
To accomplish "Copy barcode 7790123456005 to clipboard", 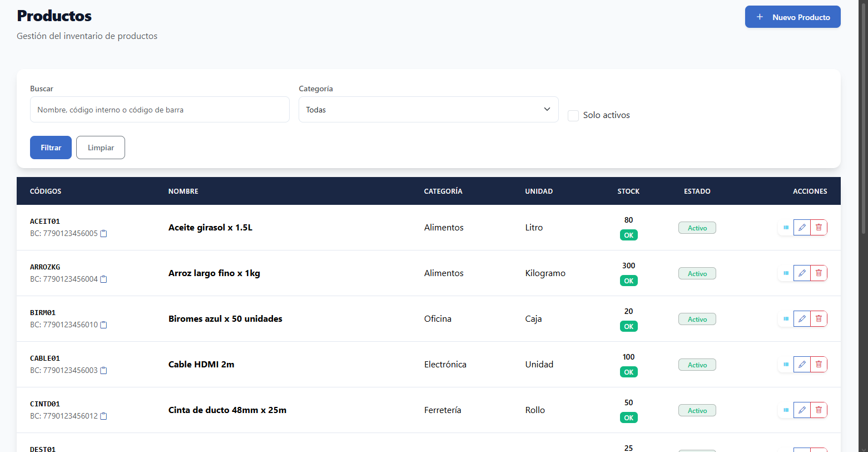I will click(103, 234).
